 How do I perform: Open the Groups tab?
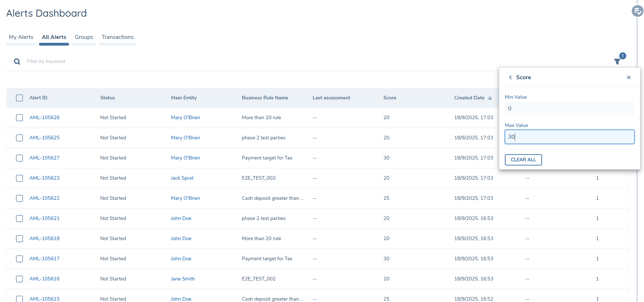pyautogui.click(x=84, y=37)
